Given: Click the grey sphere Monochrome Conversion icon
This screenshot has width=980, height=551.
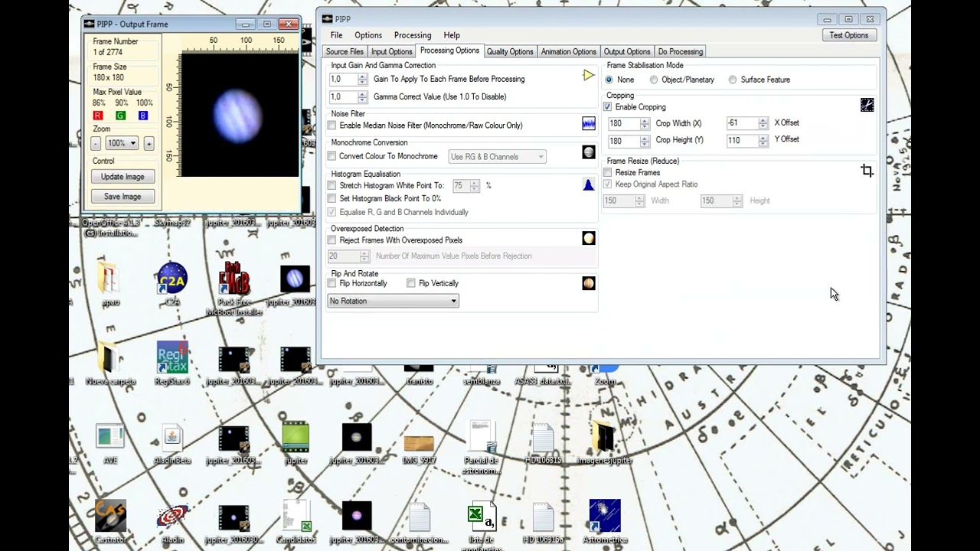Looking at the screenshot, I should pos(588,152).
